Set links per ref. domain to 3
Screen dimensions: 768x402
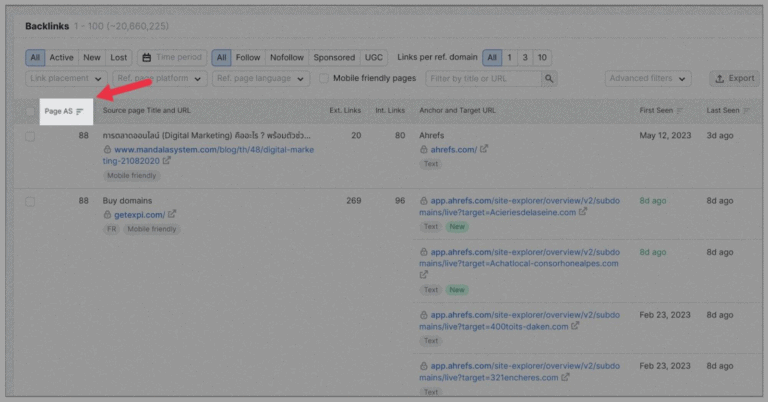525,57
